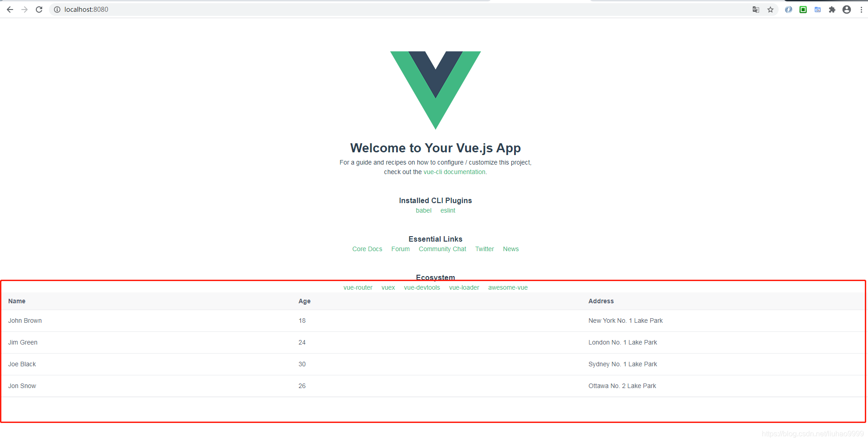Open Core Docs link
The width and height of the screenshot is (868, 442).
point(368,249)
